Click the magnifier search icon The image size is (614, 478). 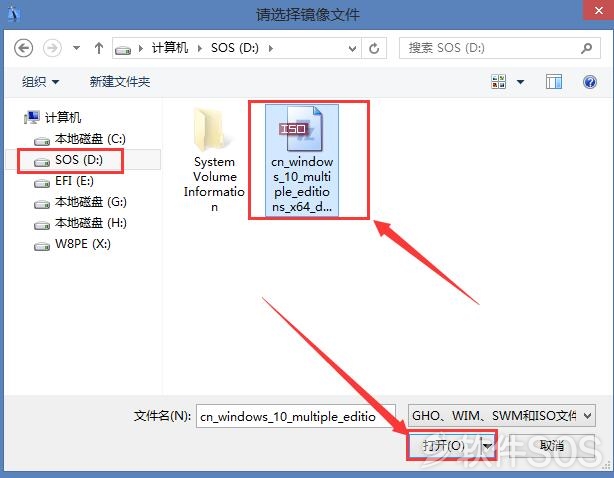(586, 48)
